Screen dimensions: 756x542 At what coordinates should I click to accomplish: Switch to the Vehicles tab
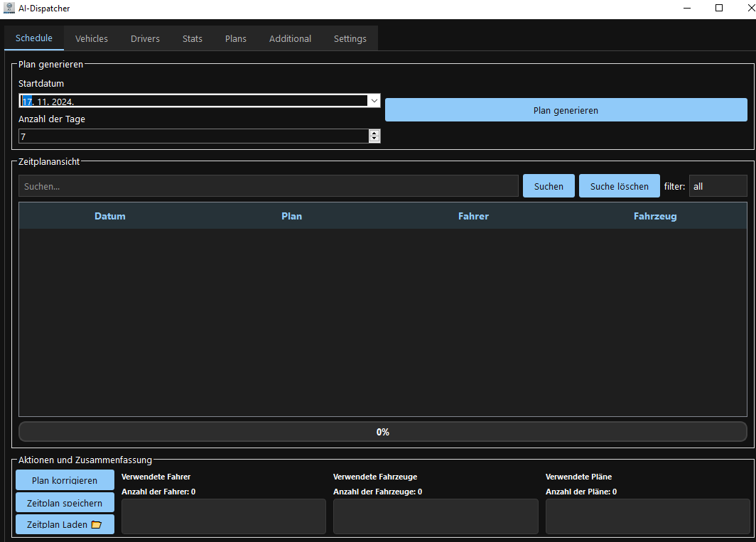click(x=91, y=38)
